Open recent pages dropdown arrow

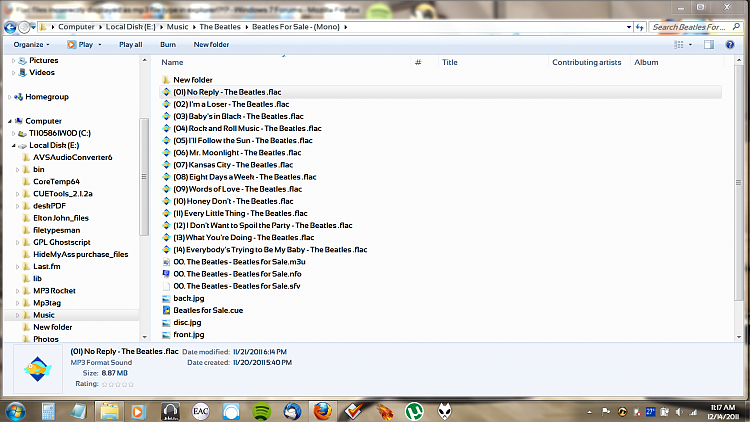pos(33,27)
